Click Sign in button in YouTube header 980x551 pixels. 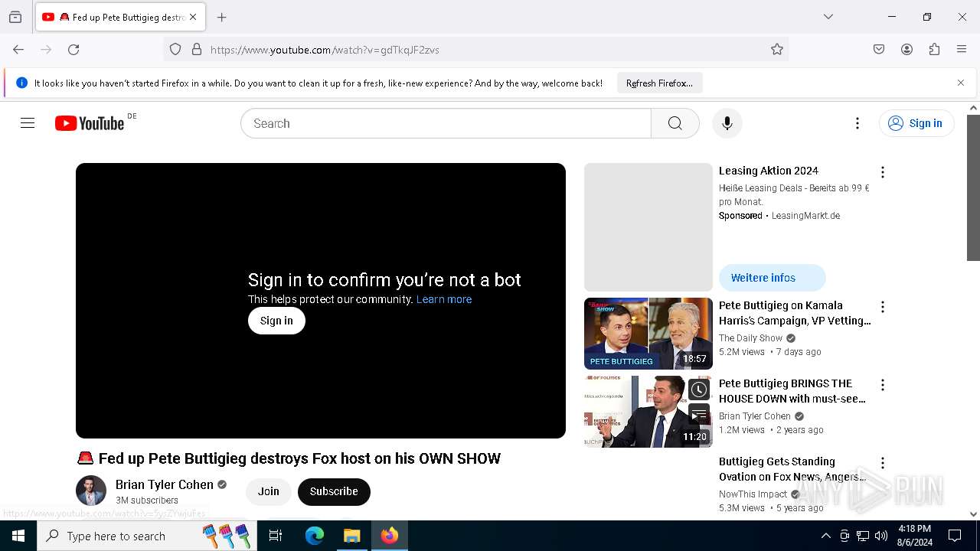pos(916,123)
